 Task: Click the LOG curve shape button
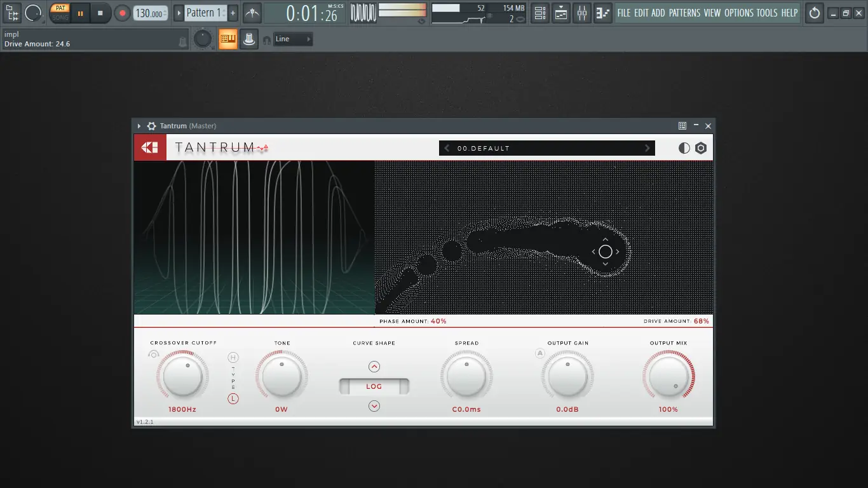click(374, 386)
